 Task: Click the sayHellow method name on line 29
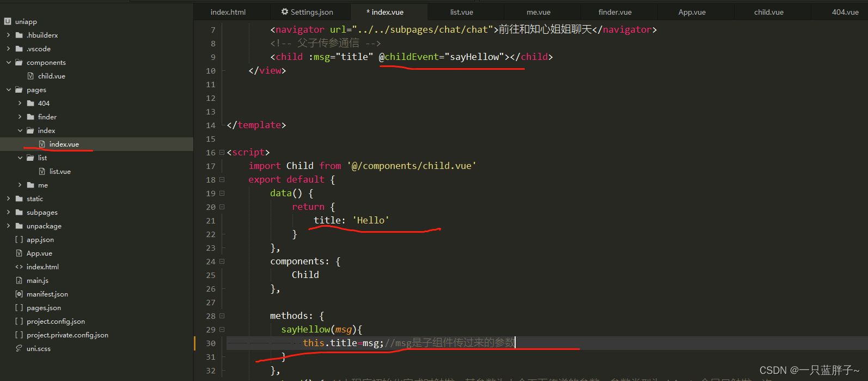pyautogui.click(x=305, y=329)
